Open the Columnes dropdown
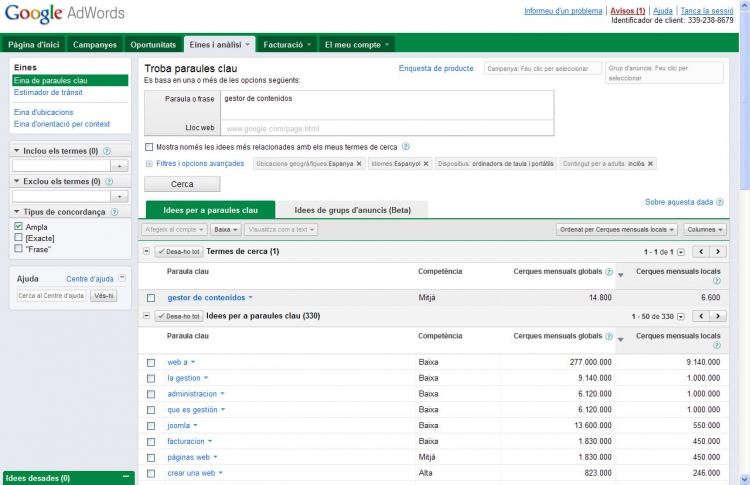 point(705,230)
